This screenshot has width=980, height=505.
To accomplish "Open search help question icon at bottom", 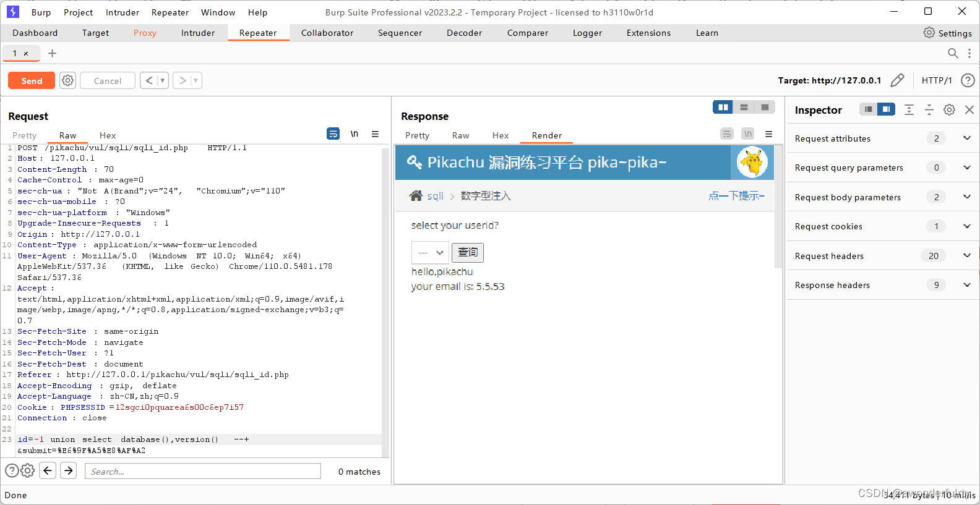I will pyautogui.click(x=12, y=471).
